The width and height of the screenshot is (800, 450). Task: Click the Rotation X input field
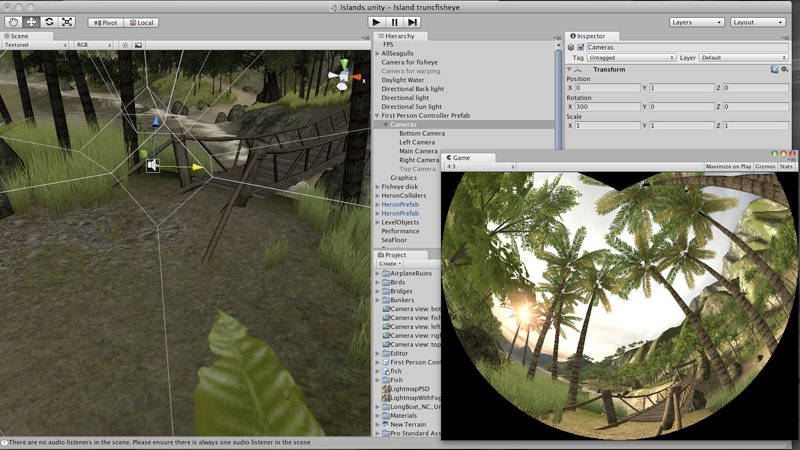(x=607, y=106)
